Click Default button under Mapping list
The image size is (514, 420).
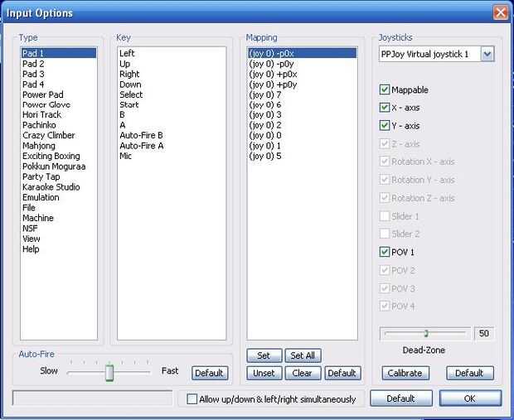342,373
